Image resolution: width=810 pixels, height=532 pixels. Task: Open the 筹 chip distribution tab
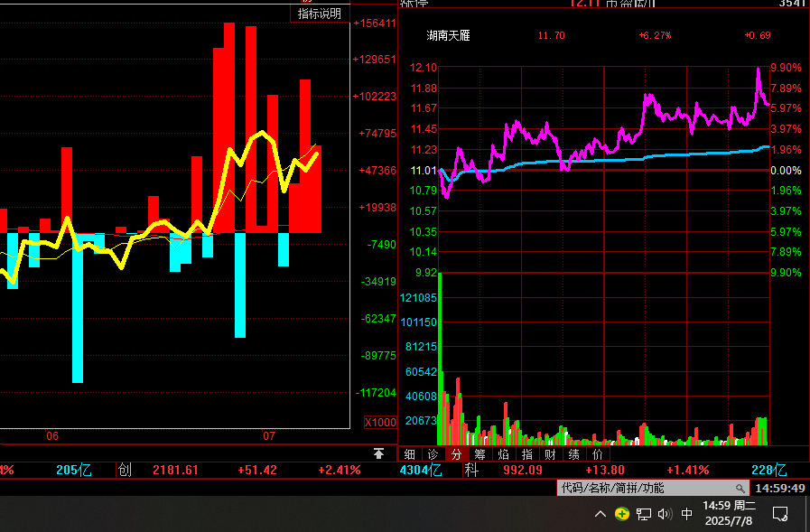click(479, 454)
